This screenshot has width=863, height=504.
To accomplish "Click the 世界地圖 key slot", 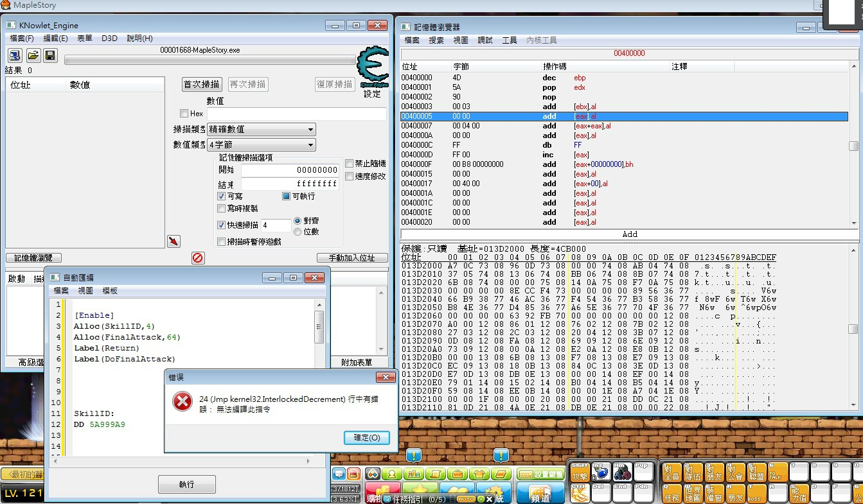I will 693,493.
